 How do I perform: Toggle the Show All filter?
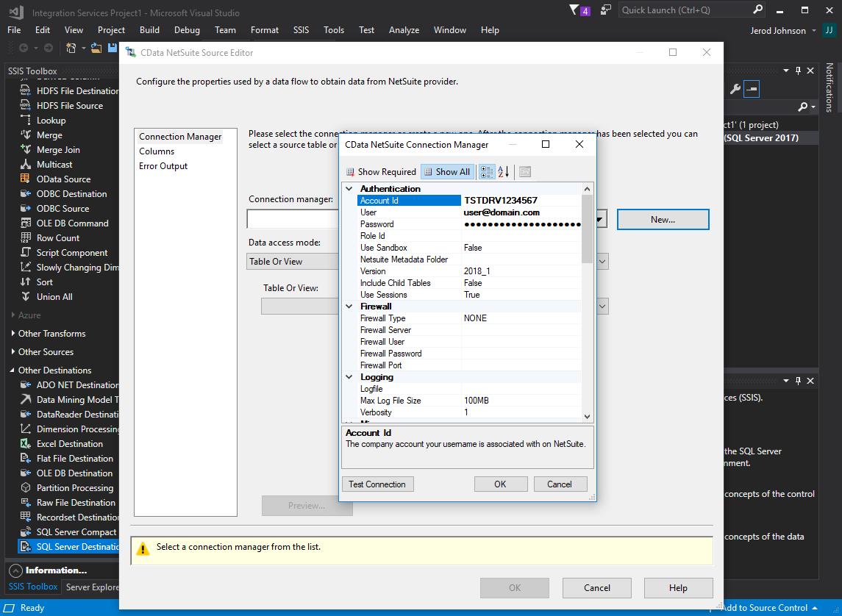click(x=447, y=172)
